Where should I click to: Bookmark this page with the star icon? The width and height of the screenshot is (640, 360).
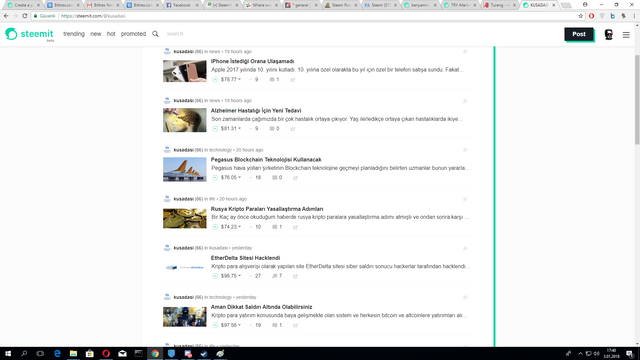click(x=580, y=16)
